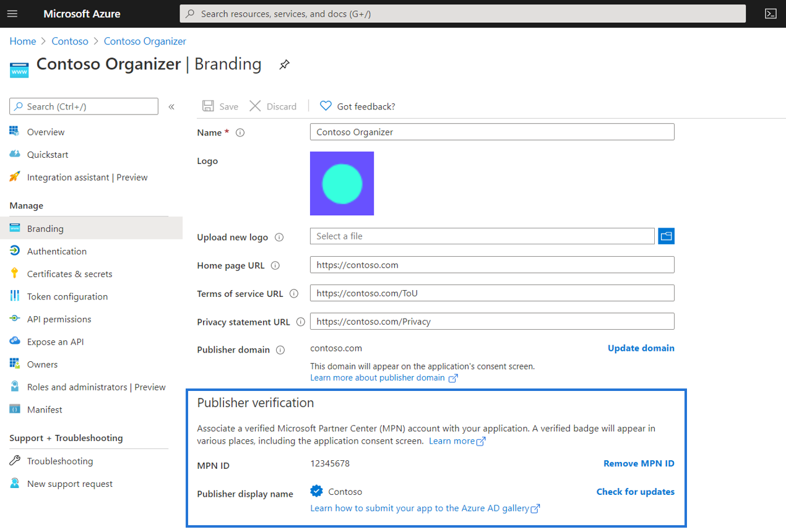This screenshot has width=786, height=532.
Task: Click the Home page URL input field
Action: coord(492,264)
